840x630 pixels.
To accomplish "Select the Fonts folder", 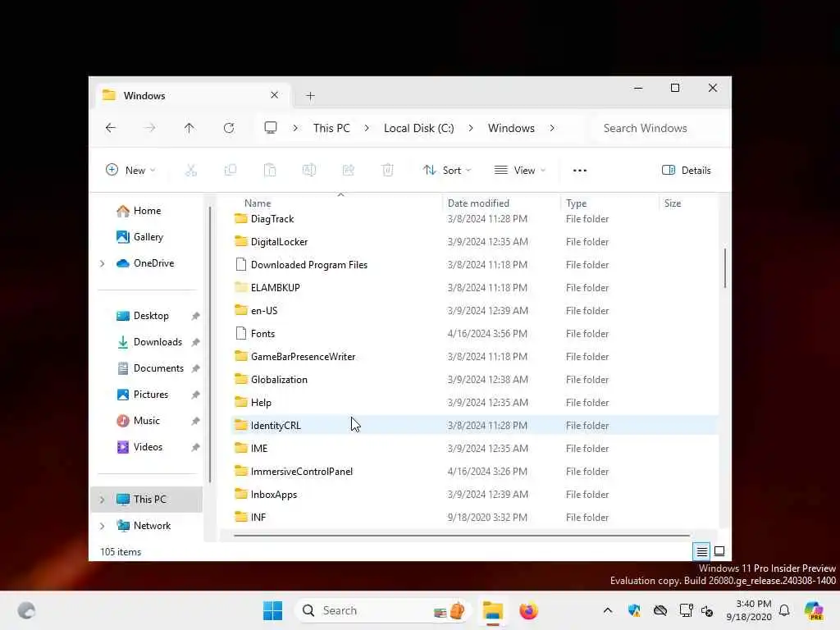I will pos(474,334).
